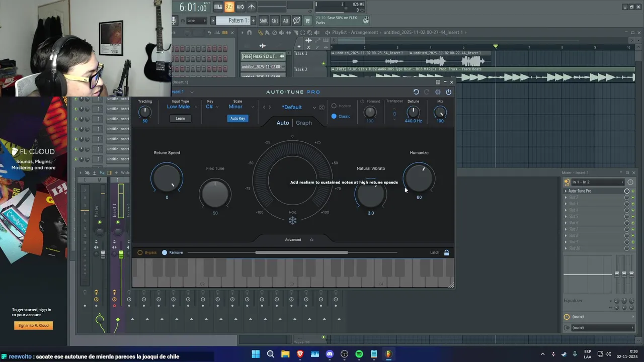Open the FL Studio piano roll view button

[x=218, y=7]
